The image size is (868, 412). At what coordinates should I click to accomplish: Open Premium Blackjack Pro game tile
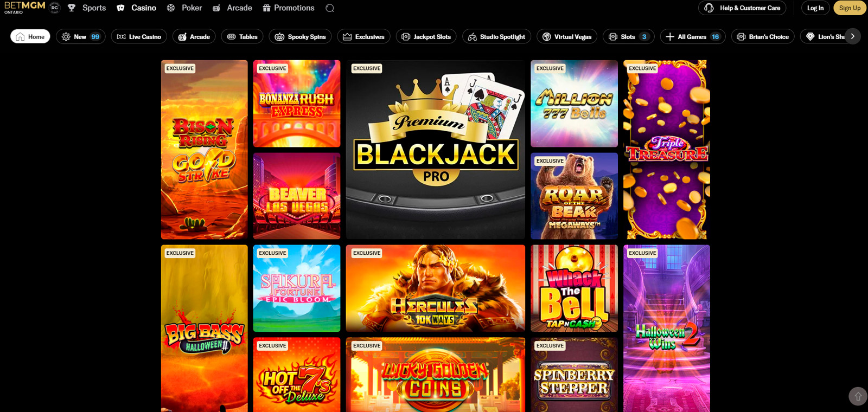(x=436, y=150)
